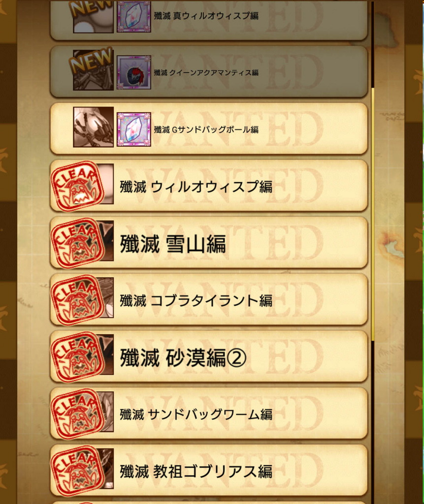Viewport: 424px width, 504px height.
Task: Open the 殲滅 クイーンアクアマンティス編 quest
Action: (x=209, y=72)
